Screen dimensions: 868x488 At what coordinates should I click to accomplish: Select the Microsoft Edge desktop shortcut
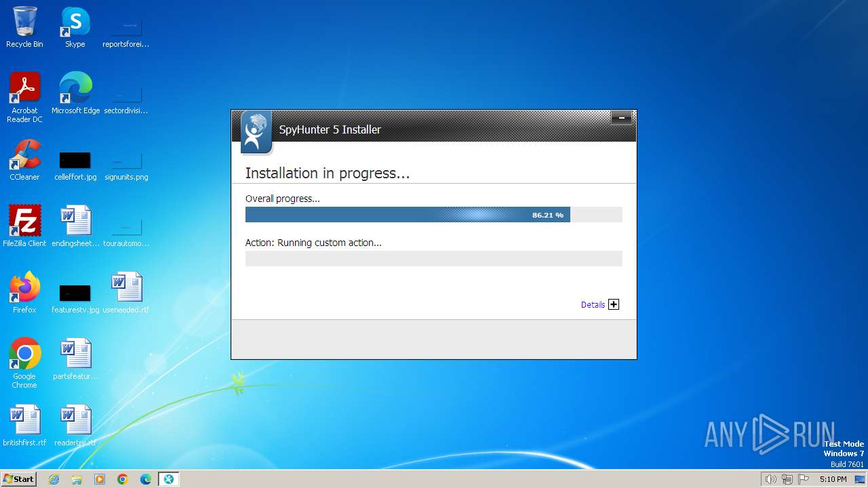[x=75, y=94]
